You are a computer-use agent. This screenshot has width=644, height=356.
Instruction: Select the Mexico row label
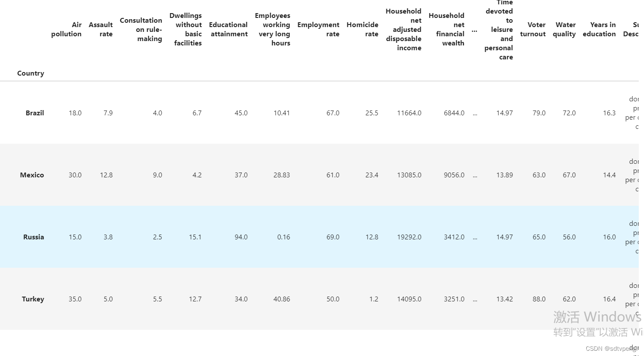[x=32, y=175]
